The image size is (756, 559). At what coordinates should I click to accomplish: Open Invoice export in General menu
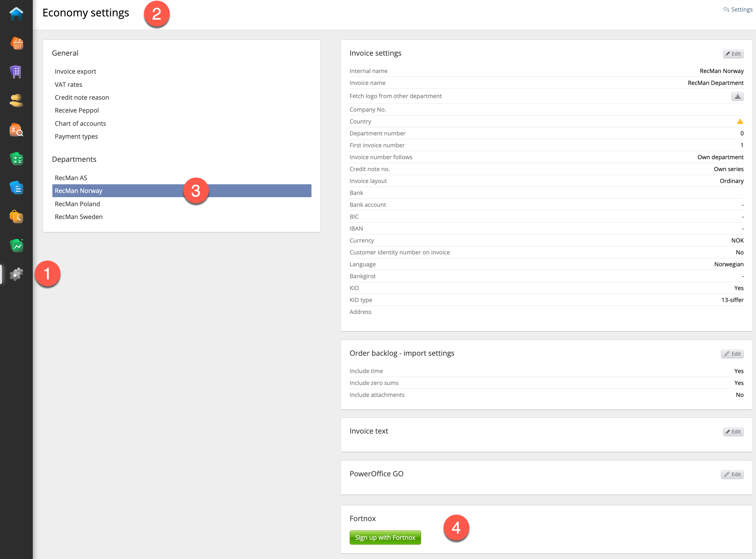tap(76, 71)
